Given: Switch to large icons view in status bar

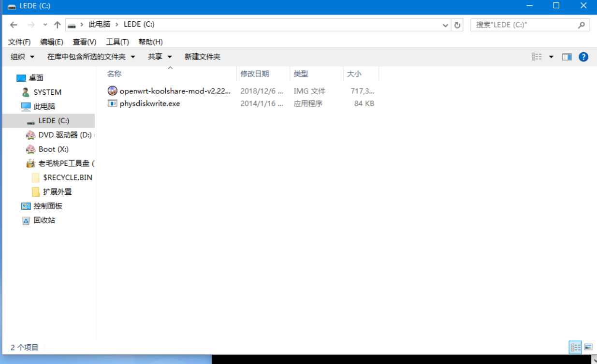Looking at the screenshot, I should (x=588, y=347).
